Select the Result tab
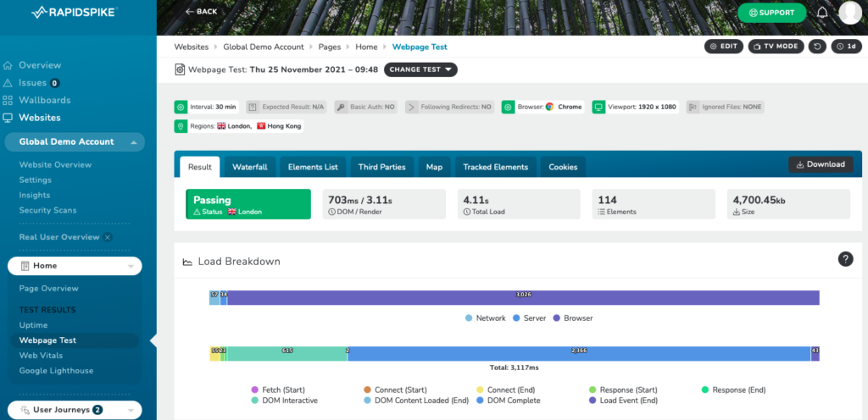This screenshot has height=420, width=868. 200,167
